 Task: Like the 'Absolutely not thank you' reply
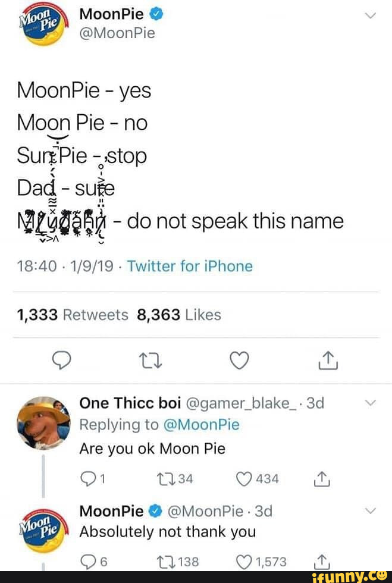pos(246,562)
